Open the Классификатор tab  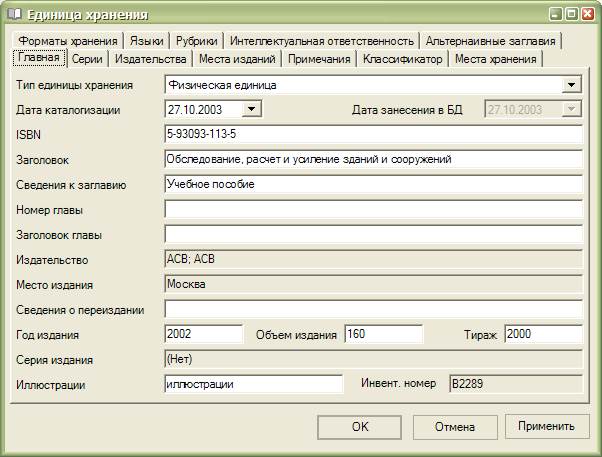(x=402, y=60)
